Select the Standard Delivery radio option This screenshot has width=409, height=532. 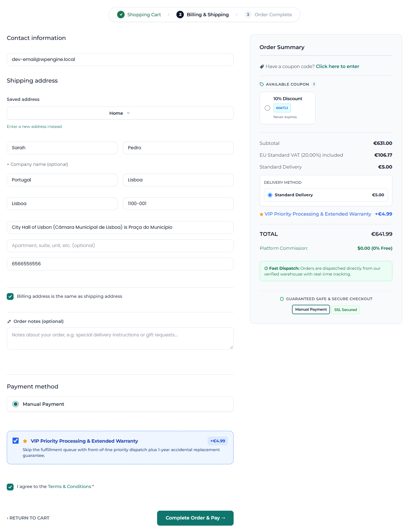pos(270,195)
